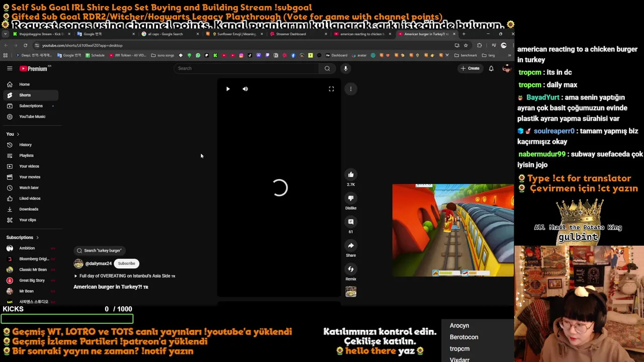Open Your movies in the sidebar
Screen dimensions: 644x362
tap(30, 177)
